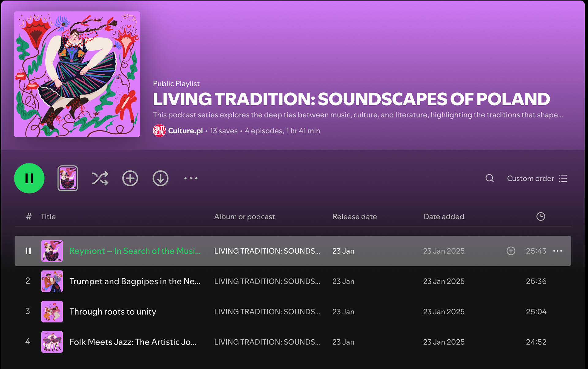Viewport: 588px width, 369px height.
Task: Select the Trumpet and Bagpipes episode
Action: 135,281
